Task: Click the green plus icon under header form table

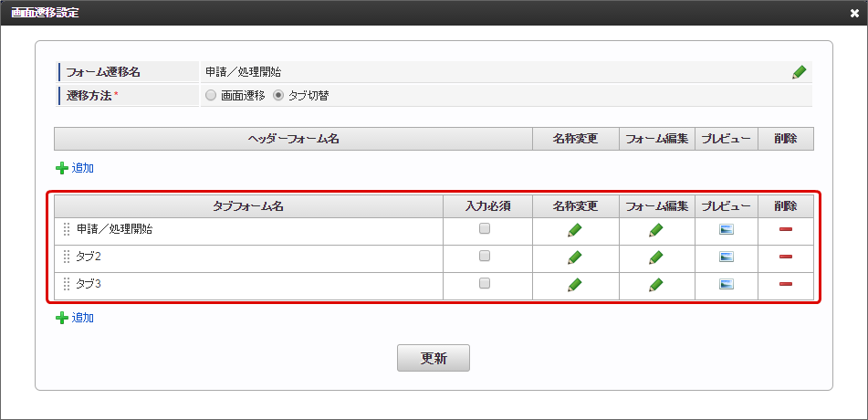Action: pyautogui.click(x=61, y=168)
